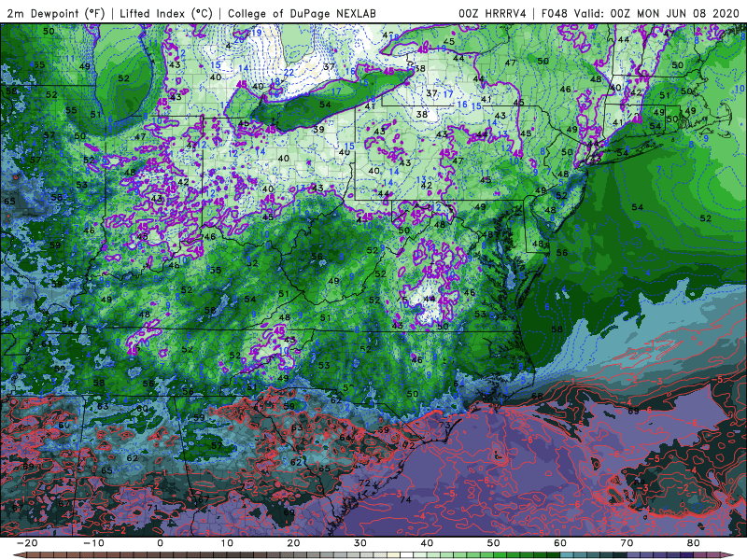
Task: Click the 0 label on the color scale
Action: 160,543
